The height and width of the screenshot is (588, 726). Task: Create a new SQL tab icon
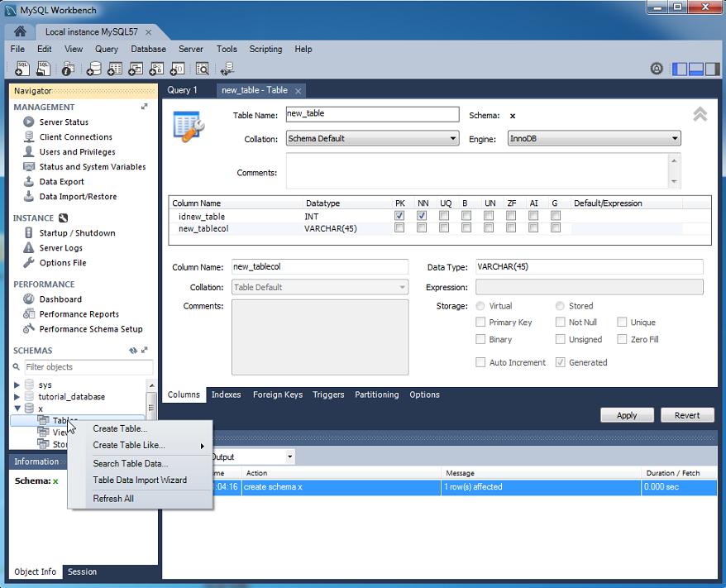coord(22,69)
